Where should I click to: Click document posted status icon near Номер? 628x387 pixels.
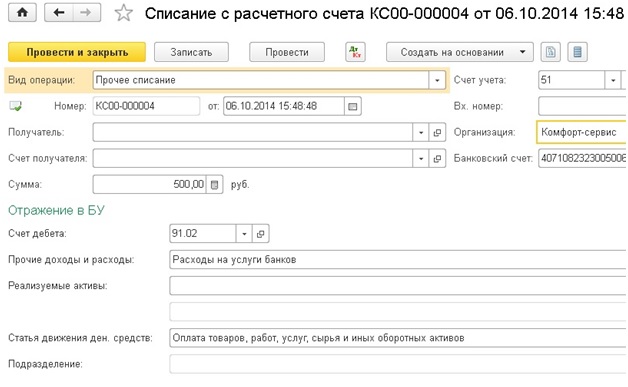pos(15,106)
